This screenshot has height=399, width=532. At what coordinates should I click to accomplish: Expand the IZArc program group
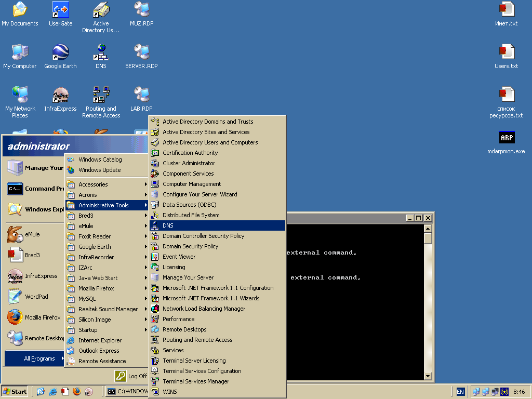pos(107,268)
